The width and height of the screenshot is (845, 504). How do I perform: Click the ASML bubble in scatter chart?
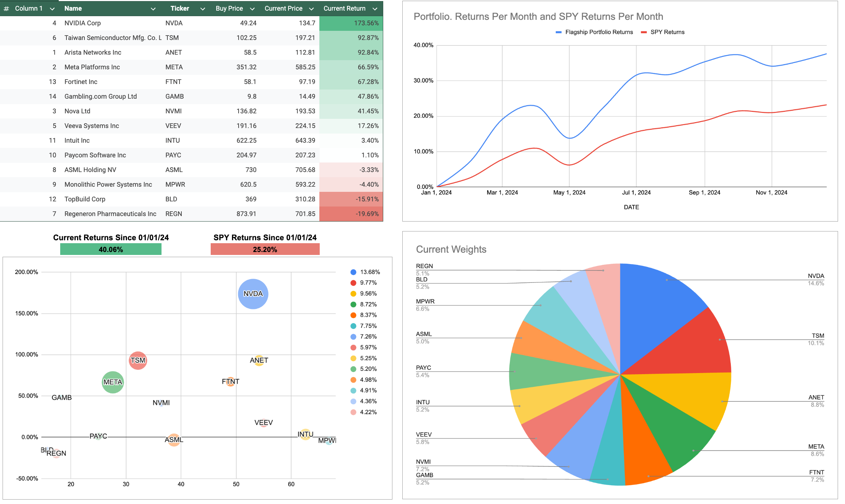[174, 439]
